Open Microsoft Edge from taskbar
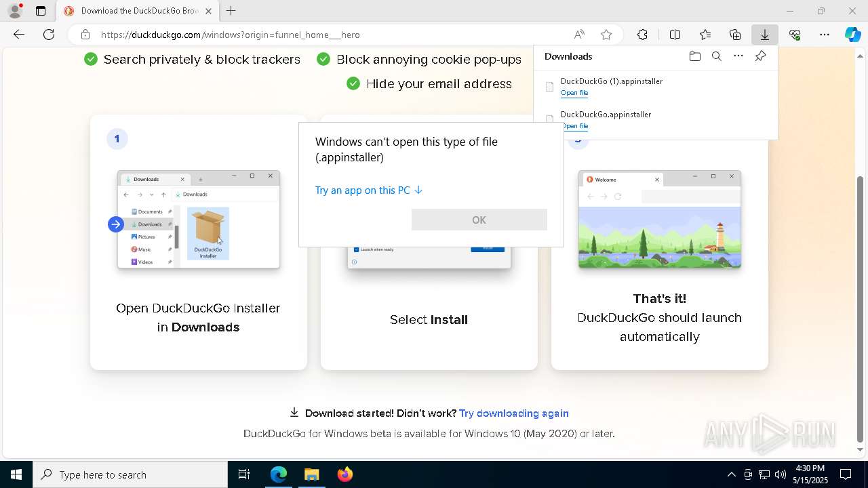 pyautogui.click(x=279, y=474)
